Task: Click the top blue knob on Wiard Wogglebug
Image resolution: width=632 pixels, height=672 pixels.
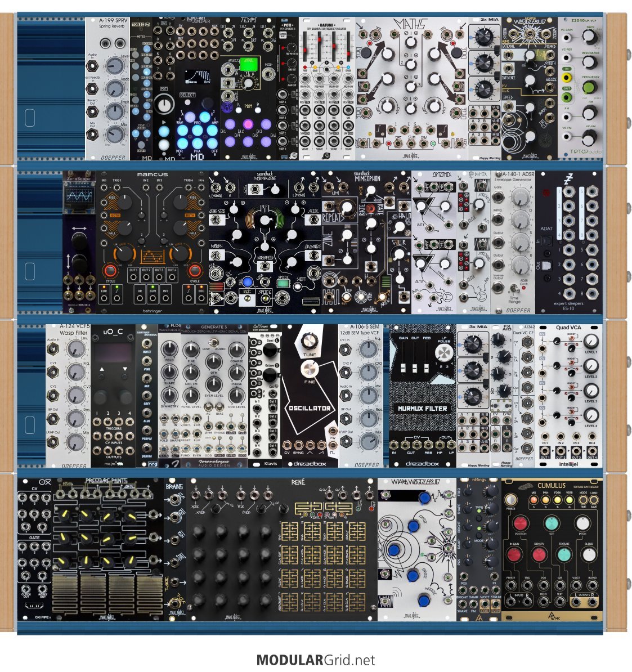Action: tap(424, 498)
